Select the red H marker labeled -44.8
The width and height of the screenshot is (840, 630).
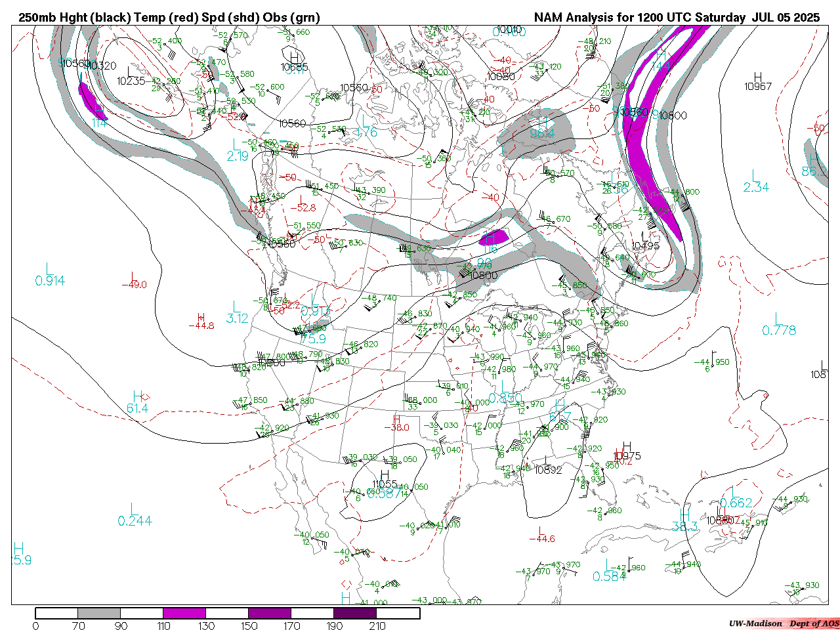[201, 317]
